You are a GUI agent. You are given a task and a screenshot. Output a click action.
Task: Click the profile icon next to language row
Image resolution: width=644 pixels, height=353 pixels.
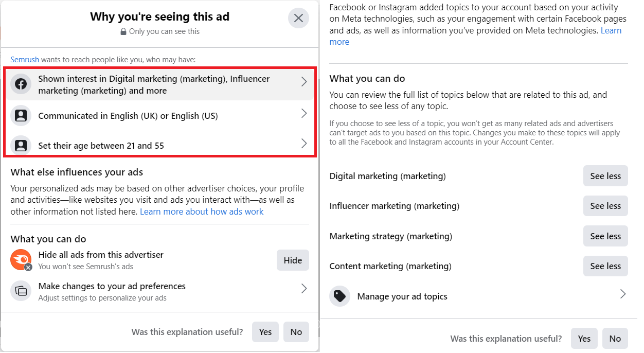click(21, 116)
